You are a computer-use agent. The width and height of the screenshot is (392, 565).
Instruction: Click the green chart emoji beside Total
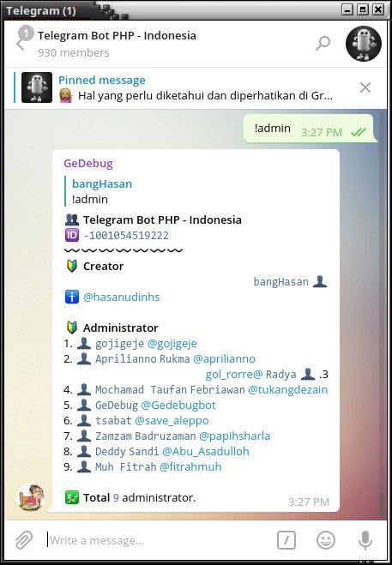coord(72,497)
